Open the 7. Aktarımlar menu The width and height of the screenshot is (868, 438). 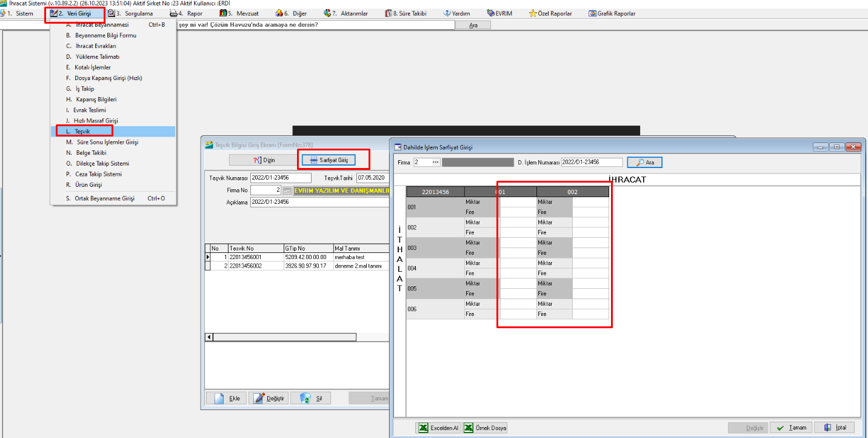(346, 13)
